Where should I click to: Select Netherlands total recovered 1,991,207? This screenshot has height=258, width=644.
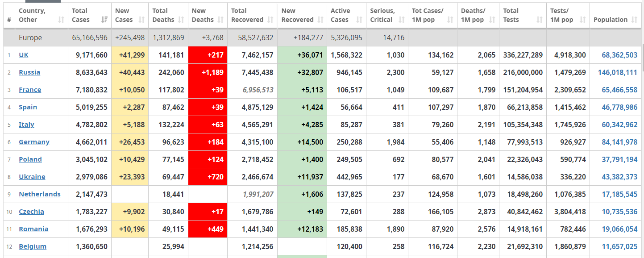258,194
